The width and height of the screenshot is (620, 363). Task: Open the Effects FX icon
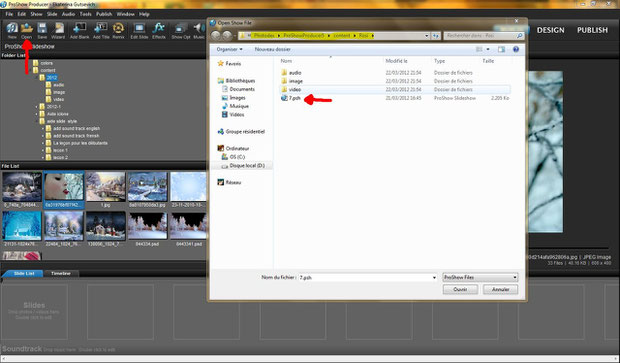coord(159,30)
